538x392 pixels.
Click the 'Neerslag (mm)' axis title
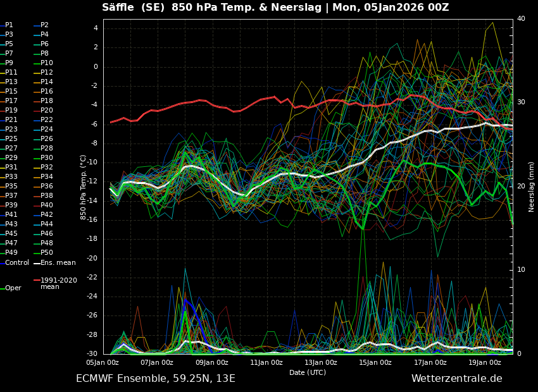531,187
